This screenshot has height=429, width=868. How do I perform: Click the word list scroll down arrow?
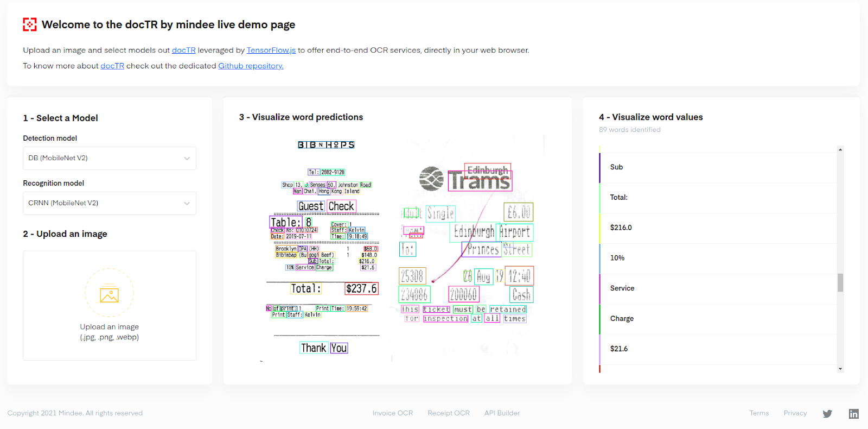(x=840, y=369)
